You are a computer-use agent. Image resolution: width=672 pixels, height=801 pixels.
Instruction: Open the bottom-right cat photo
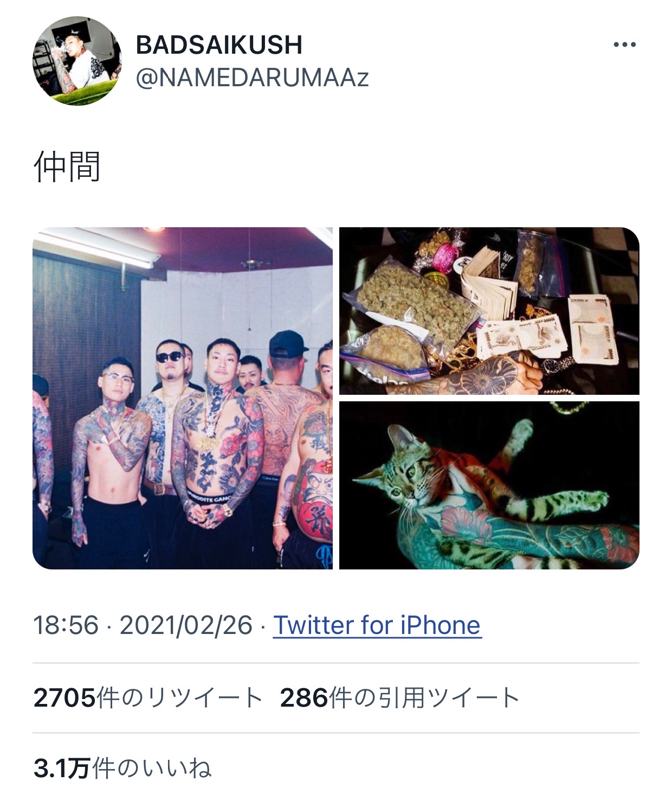point(489,485)
